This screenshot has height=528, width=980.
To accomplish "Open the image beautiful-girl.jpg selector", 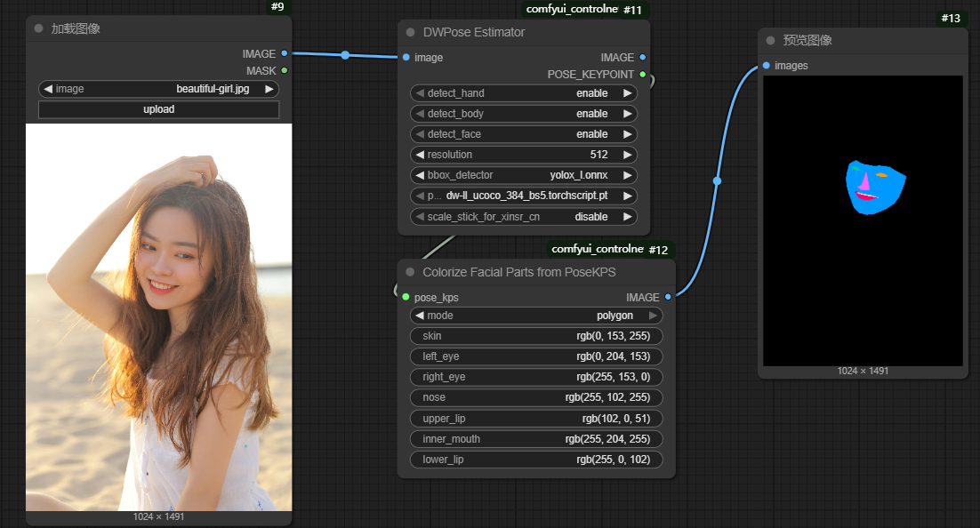I will (x=158, y=89).
